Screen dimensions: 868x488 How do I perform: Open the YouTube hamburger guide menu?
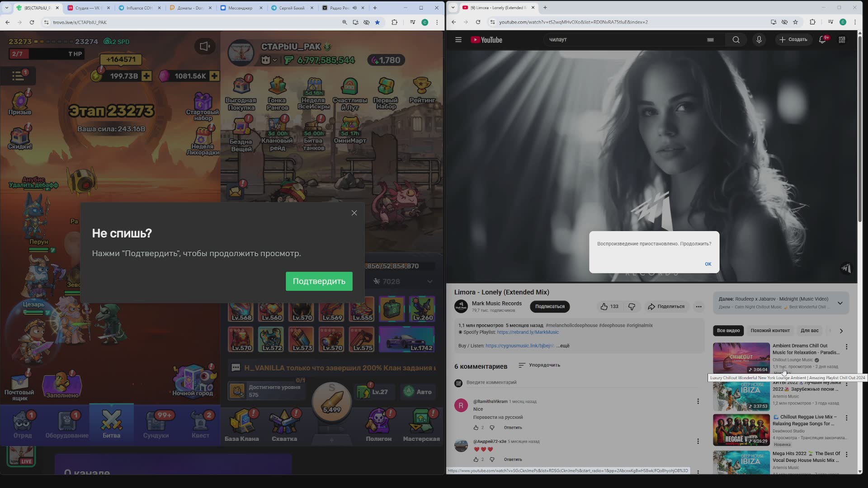pos(458,39)
